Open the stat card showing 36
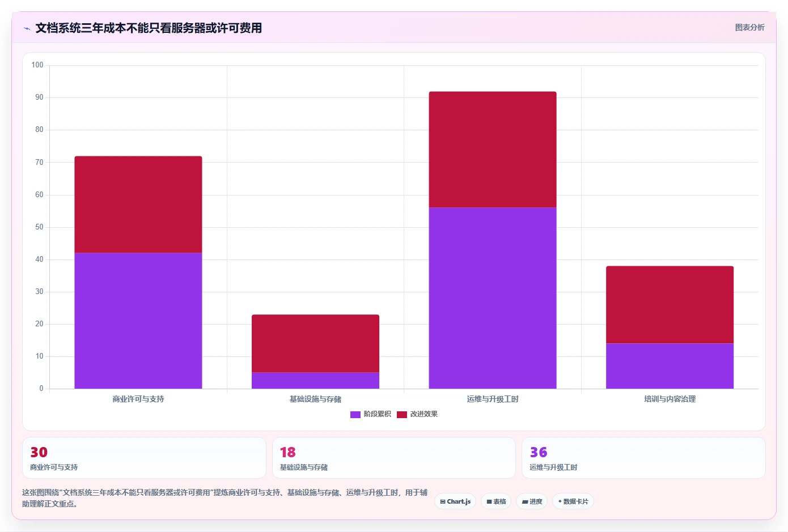This screenshot has width=788, height=532. point(643,458)
